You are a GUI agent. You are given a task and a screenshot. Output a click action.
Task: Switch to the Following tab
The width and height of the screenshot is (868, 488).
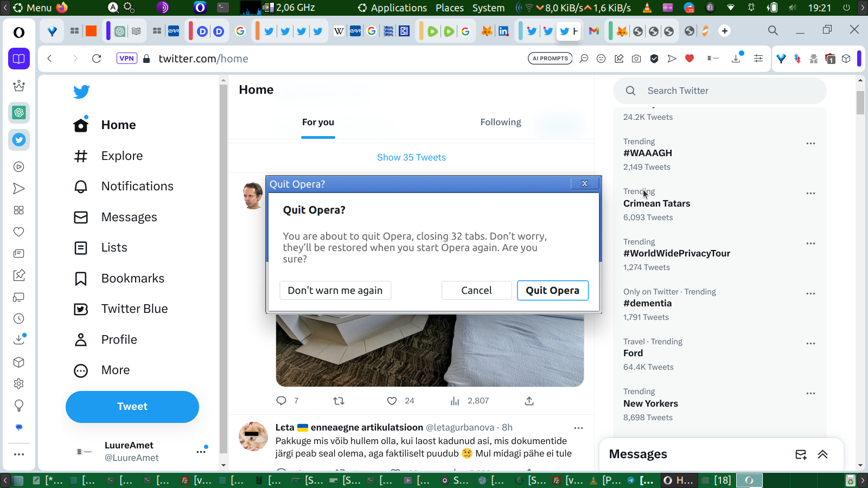501,123
